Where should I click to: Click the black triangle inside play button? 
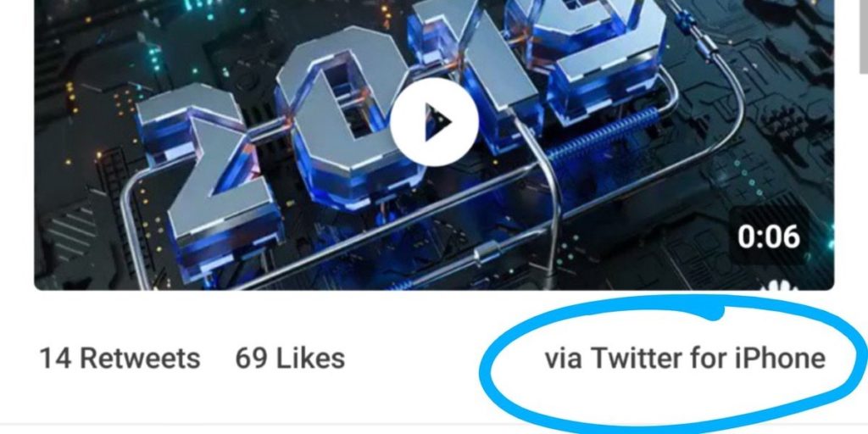click(x=438, y=122)
